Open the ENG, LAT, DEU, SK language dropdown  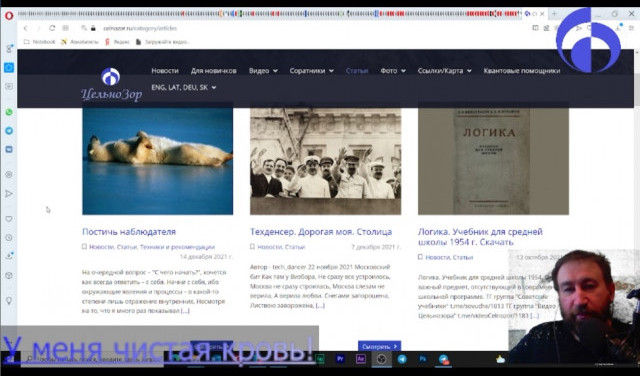[x=184, y=87]
